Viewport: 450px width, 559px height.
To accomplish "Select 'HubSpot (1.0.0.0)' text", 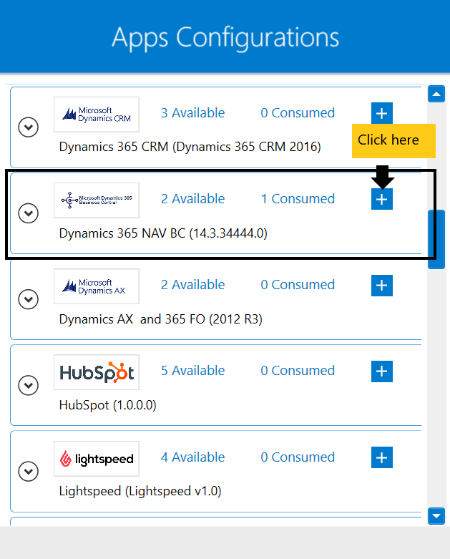I will [108, 405].
